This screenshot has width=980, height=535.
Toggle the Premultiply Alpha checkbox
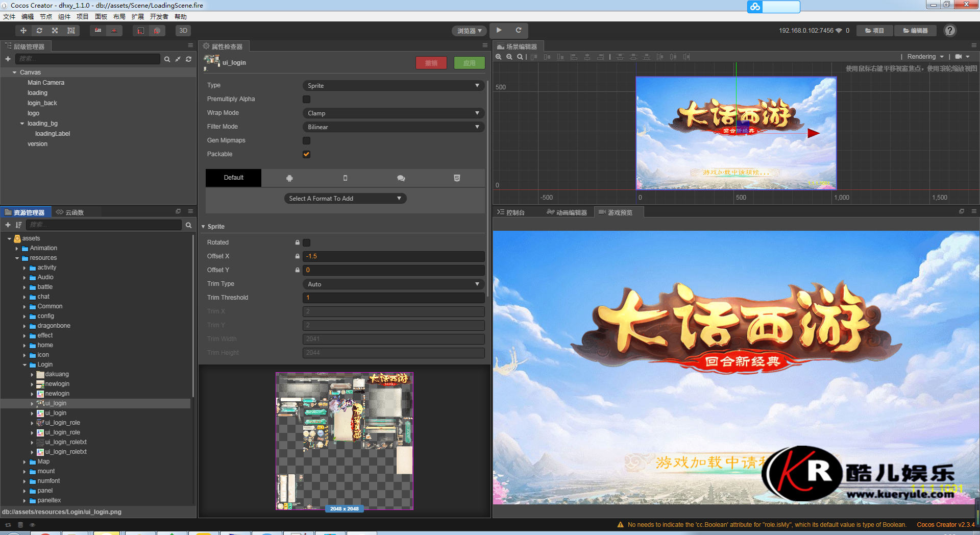307,99
